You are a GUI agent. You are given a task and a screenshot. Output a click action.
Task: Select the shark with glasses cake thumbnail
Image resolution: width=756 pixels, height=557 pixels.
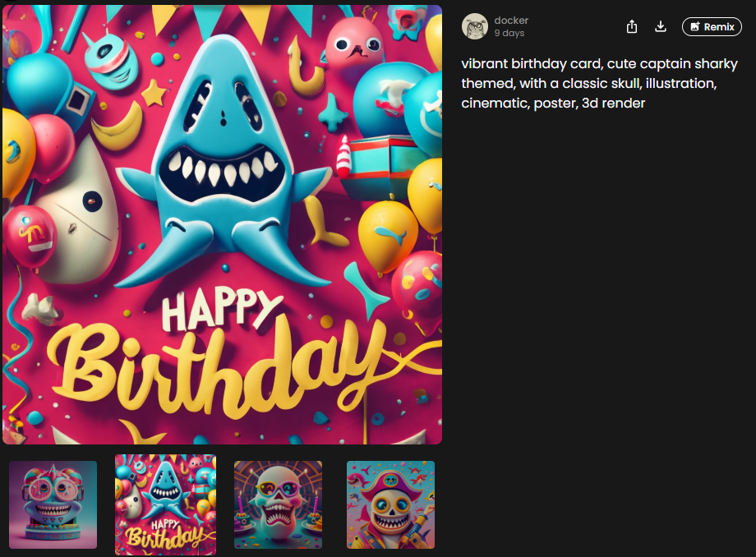coord(53,504)
